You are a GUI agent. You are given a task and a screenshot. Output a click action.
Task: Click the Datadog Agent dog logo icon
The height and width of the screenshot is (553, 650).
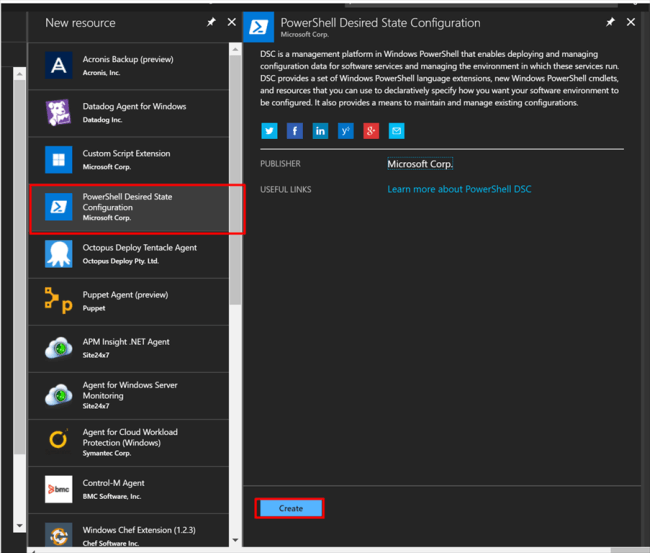[58, 112]
